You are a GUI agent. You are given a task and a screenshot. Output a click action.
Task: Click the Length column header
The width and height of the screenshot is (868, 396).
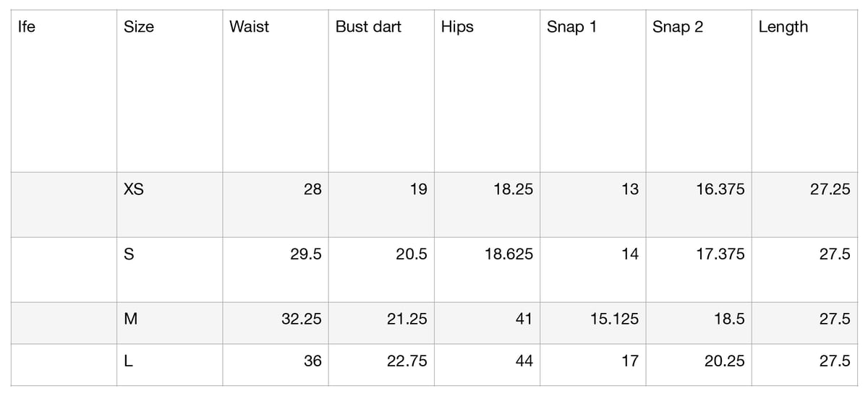point(805,91)
